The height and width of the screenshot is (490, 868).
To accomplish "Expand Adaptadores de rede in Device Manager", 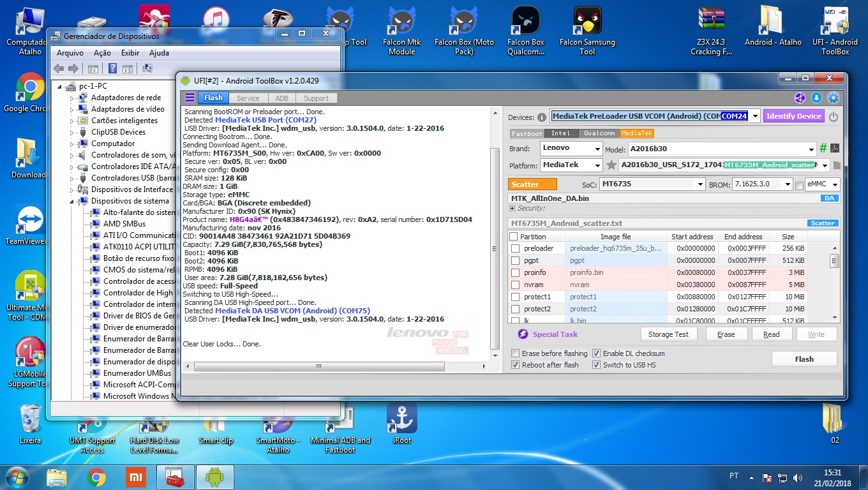I will (72, 98).
